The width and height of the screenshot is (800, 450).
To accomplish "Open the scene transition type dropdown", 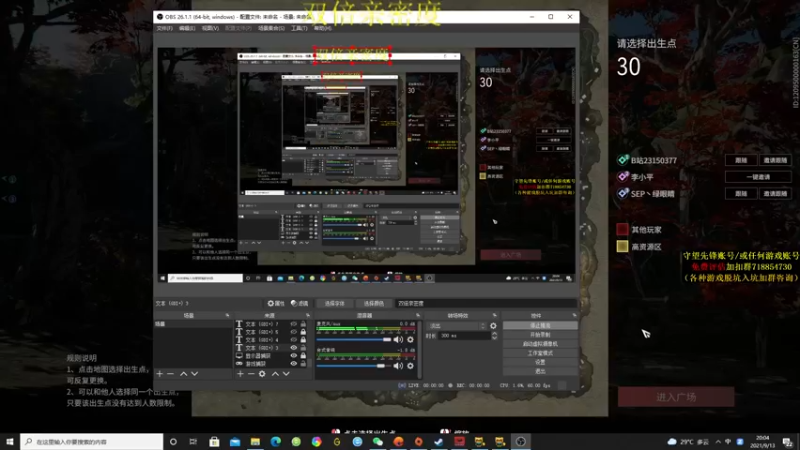I will point(457,326).
